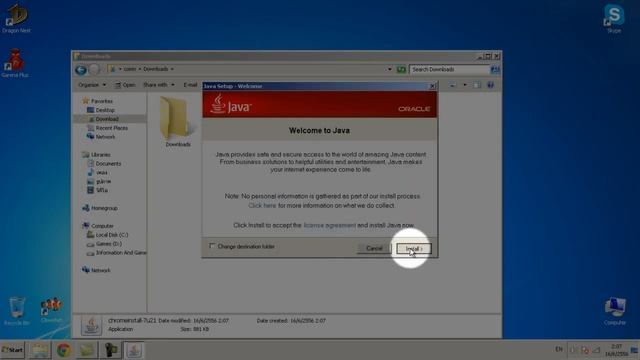Click Open in the Explorer toolbar
Screen dimensions: 640x360
point(125,85)
